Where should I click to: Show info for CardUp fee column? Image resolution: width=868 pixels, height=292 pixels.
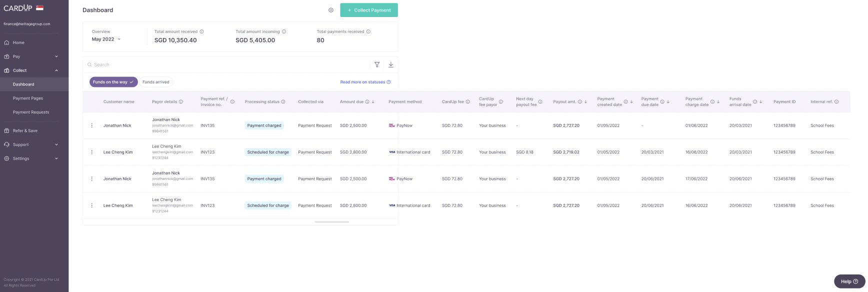(468, 101)
